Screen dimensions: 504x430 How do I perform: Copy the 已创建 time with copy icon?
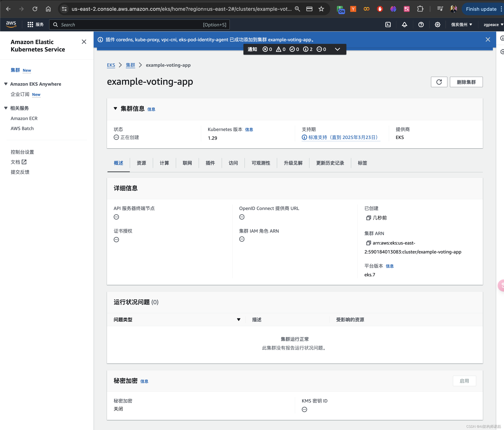tap(368, 218)
